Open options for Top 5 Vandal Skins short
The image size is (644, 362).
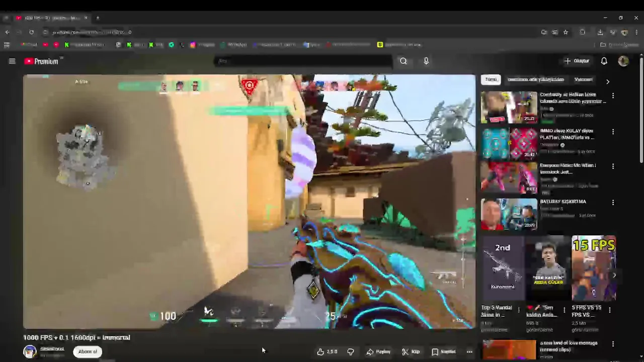519,310
